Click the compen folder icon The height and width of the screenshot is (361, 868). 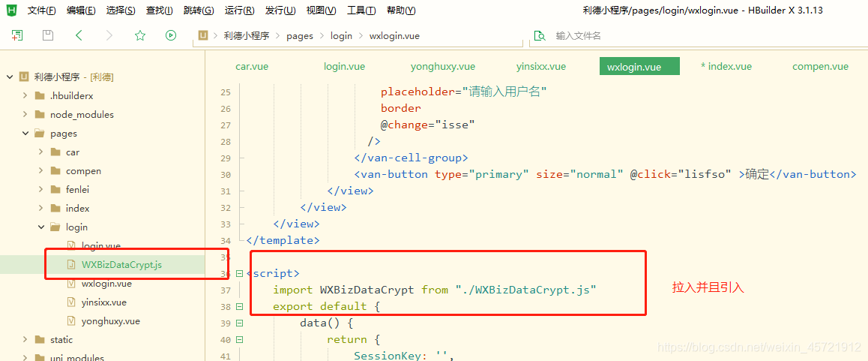click(55, 171)
